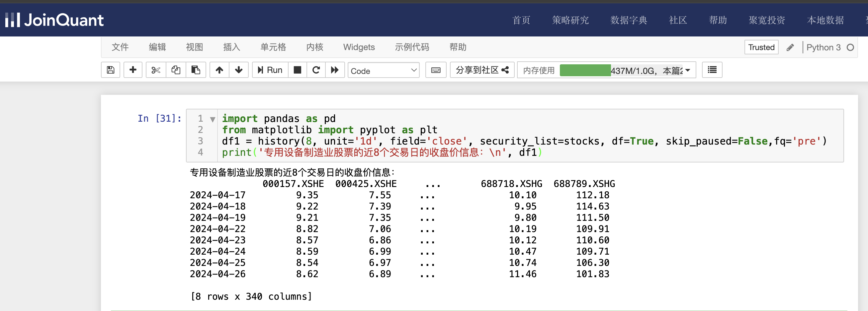Click the 000425.XSHE column header
Screen dimensions: 868x311
[x=366, y=184]
